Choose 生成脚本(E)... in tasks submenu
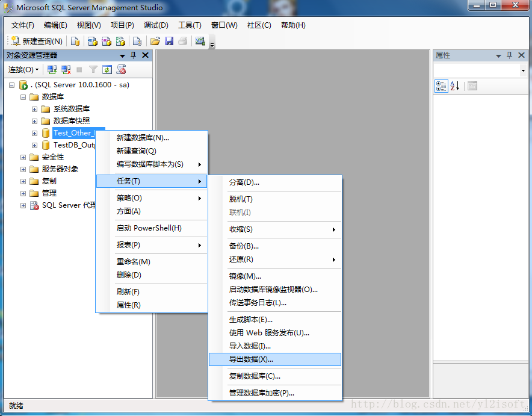532x416 pixels. (x=275, y=320)
